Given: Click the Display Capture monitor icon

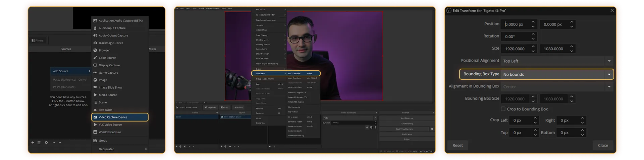Looking at the screenshot, I should (95, 65).
